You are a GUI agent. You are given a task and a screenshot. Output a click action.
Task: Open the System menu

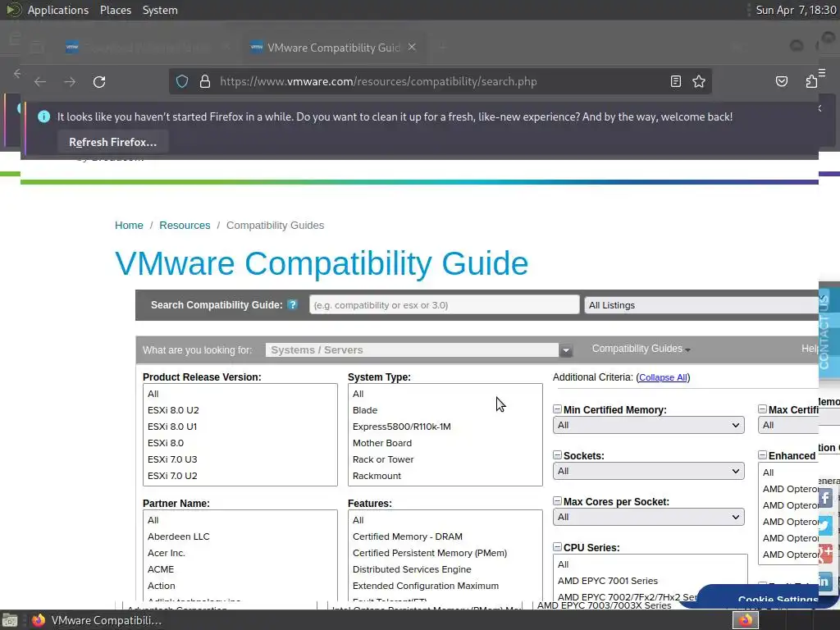[160, 10]
